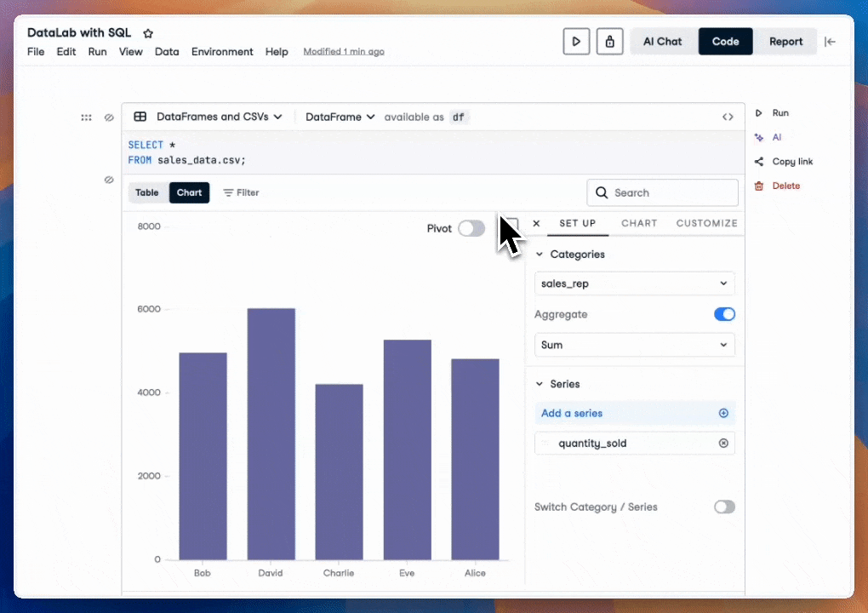Click the magnifier icon in Search box

pyautogui.click(x=601, y=192)
